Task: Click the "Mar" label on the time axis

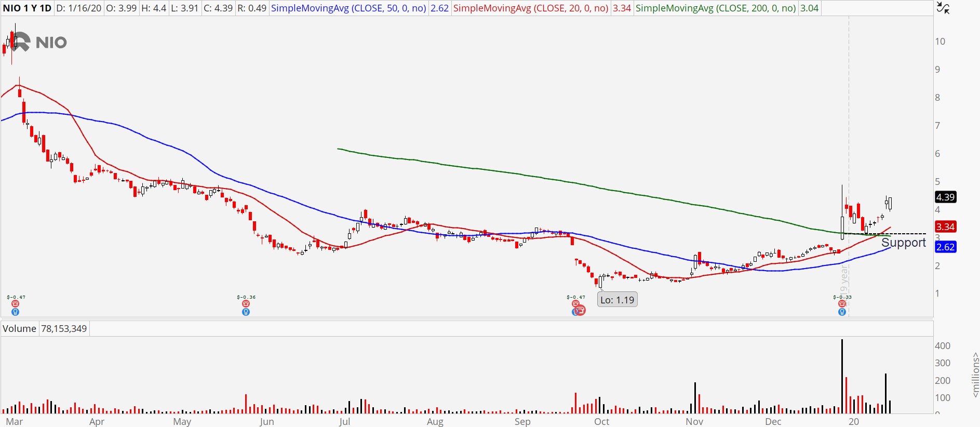Action: (15, 421)
